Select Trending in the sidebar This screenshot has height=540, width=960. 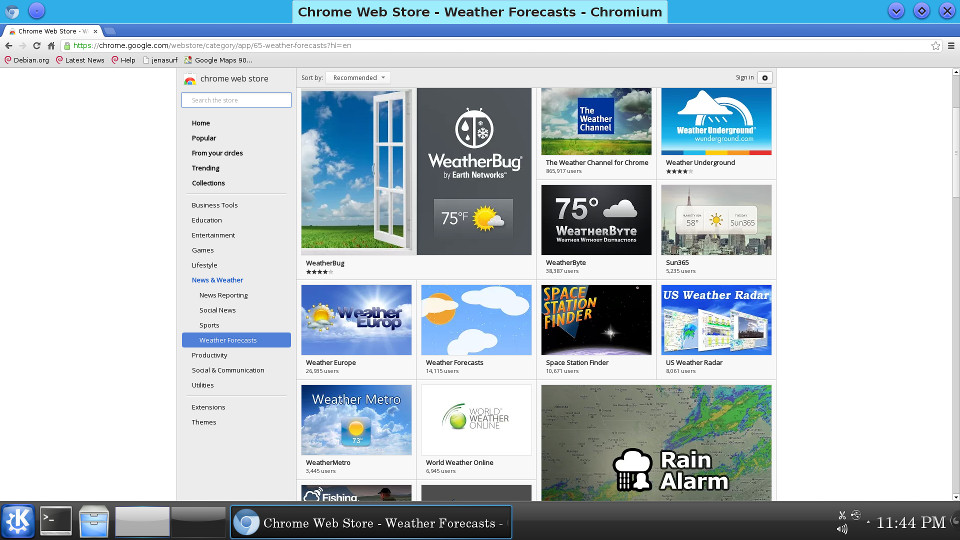pos(206,168)
